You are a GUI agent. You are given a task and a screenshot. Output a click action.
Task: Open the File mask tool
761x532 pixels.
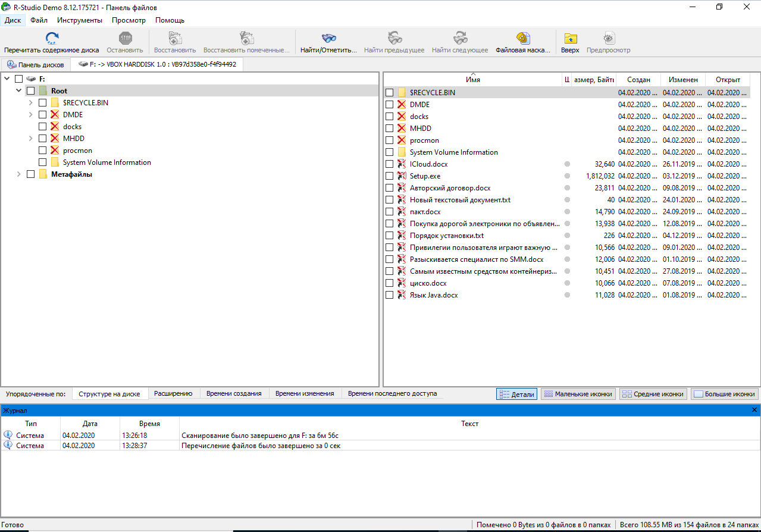click(522, 39)
